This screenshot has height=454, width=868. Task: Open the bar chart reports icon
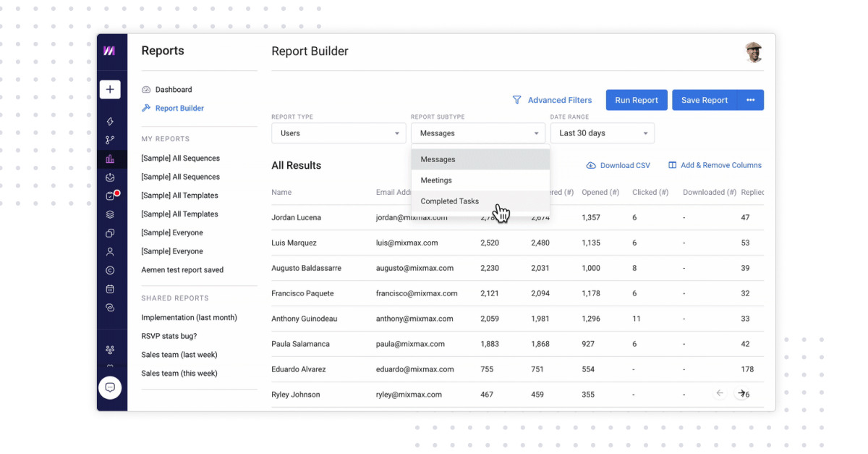point(110,159)
